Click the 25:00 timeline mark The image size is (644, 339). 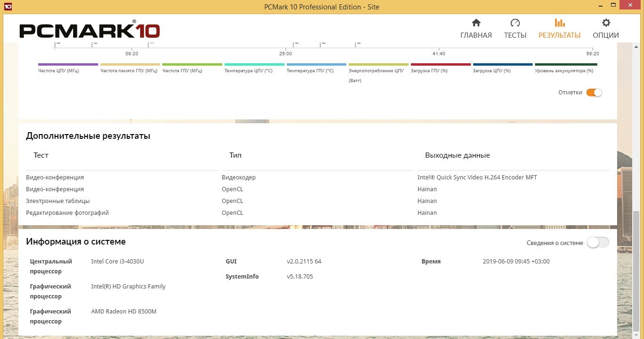click(x=285, y=54)
